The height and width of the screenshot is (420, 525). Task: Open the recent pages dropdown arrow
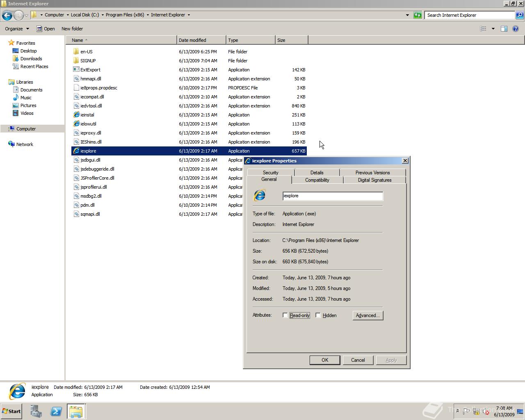click(x=27, y=15)
